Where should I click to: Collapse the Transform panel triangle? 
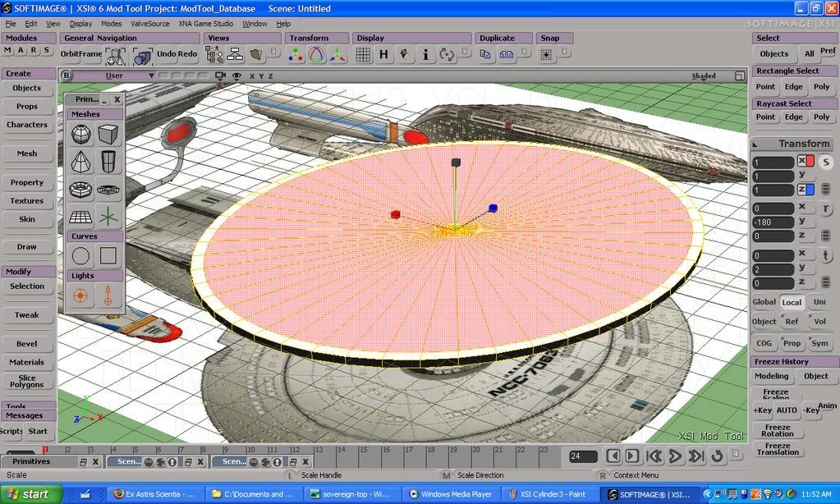coord(755,144)
